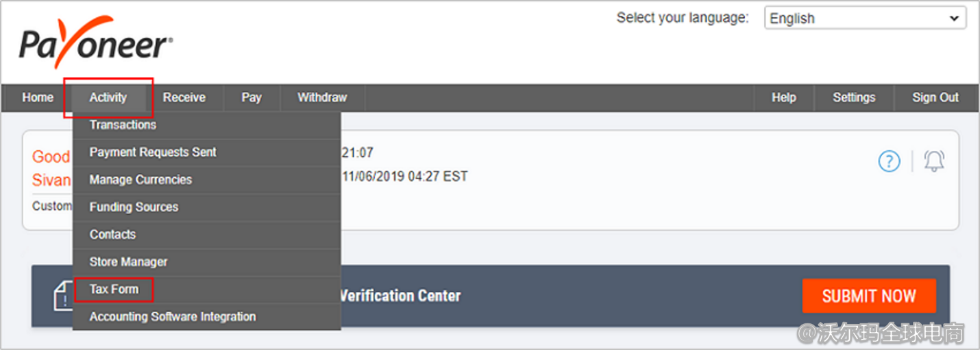Image resolution: width=980 pixels, height=350 pixels.
Task: Select Tax Form menu entry
Action: click(114, 289)
